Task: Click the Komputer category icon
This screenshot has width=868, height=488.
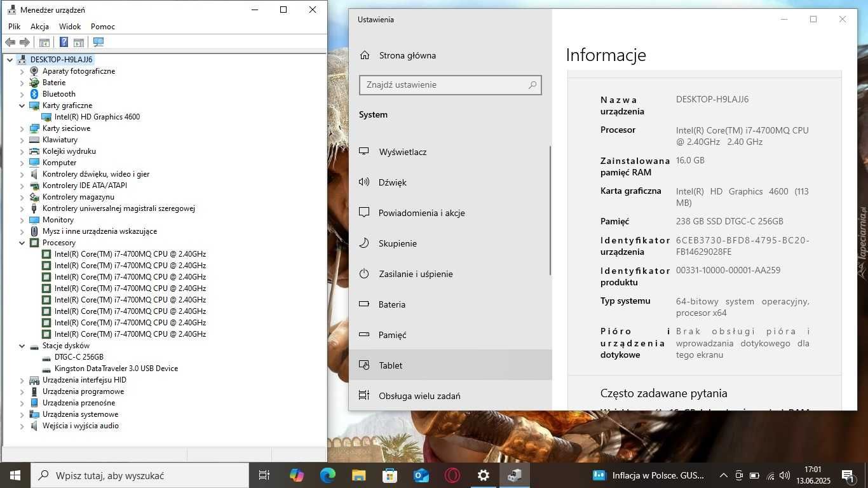Action: pos(34,163)
